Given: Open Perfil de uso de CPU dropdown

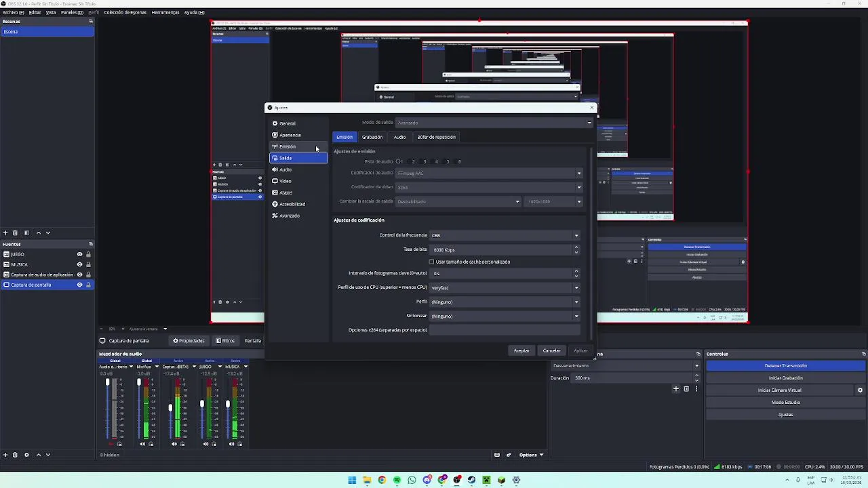Looking at the screenshot, I should [x=505, y=287].
